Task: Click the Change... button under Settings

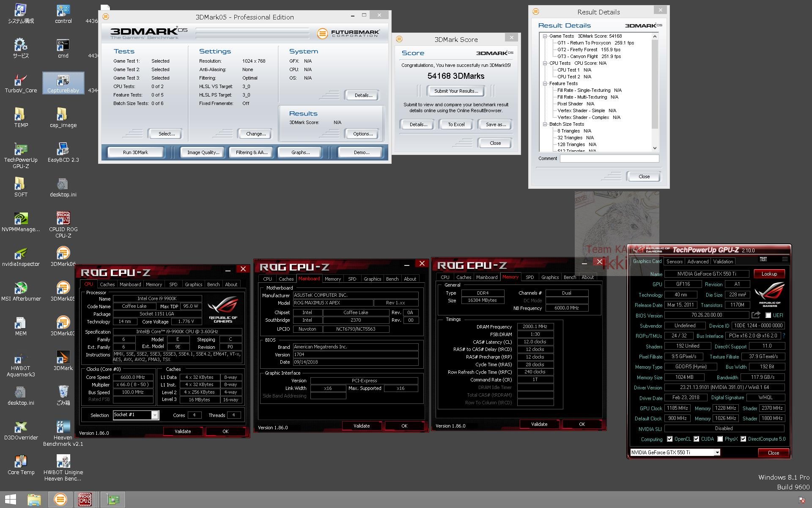Action: 255,134
